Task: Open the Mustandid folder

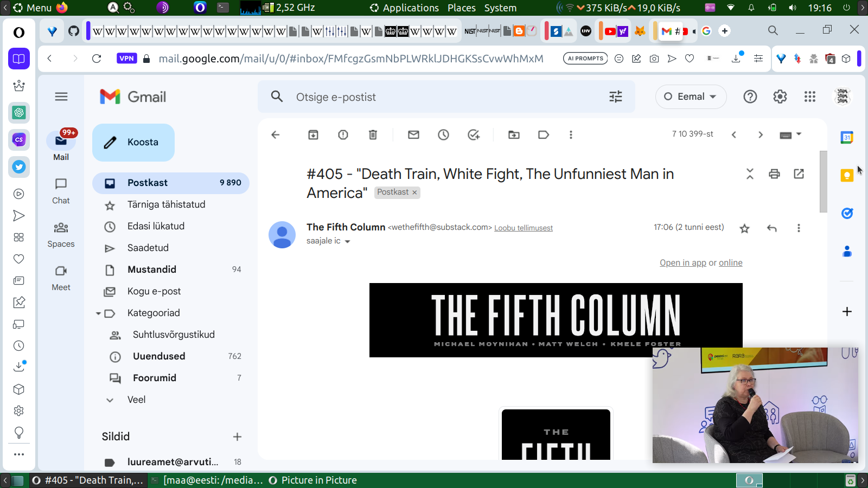Action: (171, 269)
